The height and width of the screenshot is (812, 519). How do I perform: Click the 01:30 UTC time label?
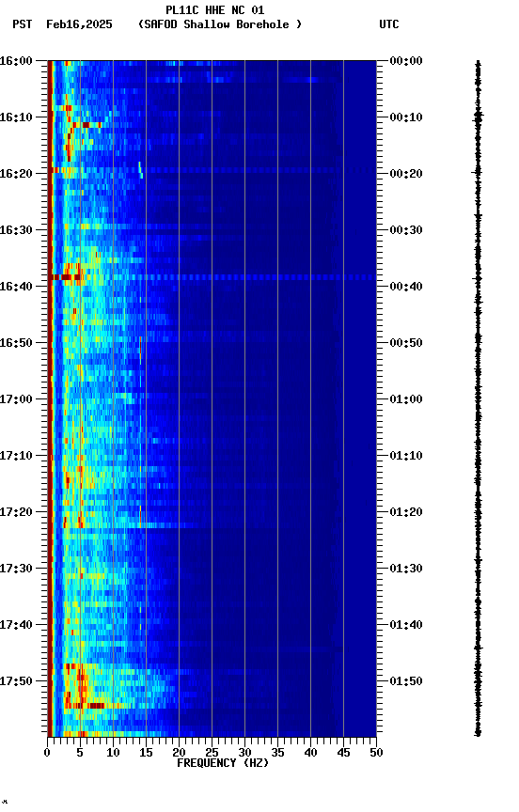pos(406,570)
